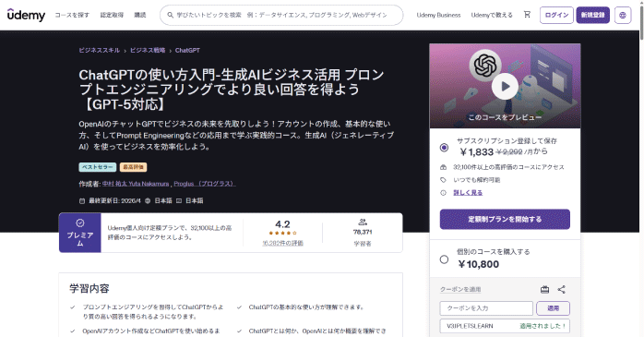
Task: Play the course preview video
Action: tap(505, 86)
